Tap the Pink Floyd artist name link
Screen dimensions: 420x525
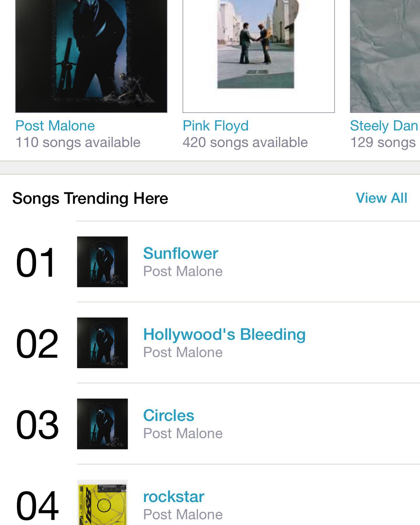216,126
